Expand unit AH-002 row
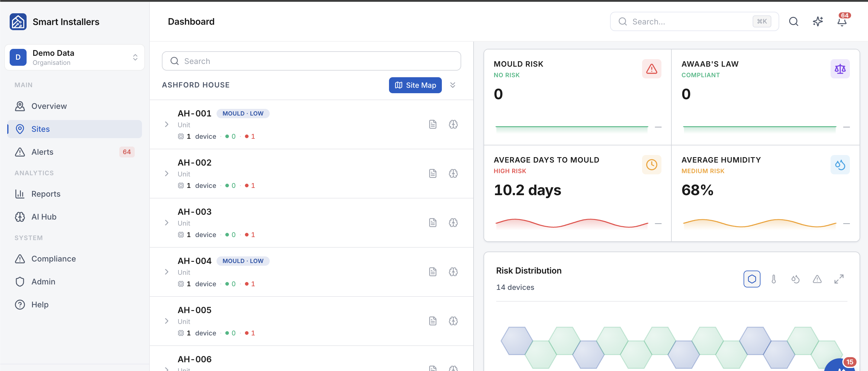Screen dimensions: 868x371 (x=166, y=173)
